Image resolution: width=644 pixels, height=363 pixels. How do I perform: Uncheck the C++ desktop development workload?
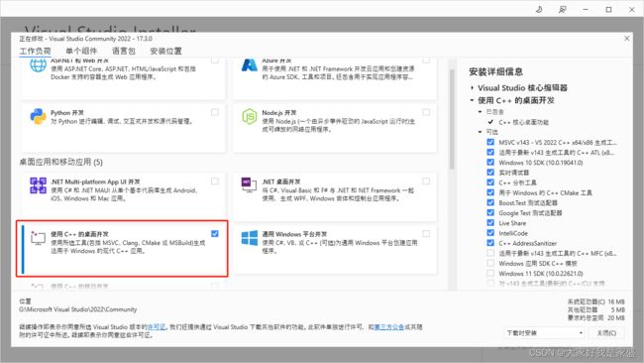[x=215, y=233]
